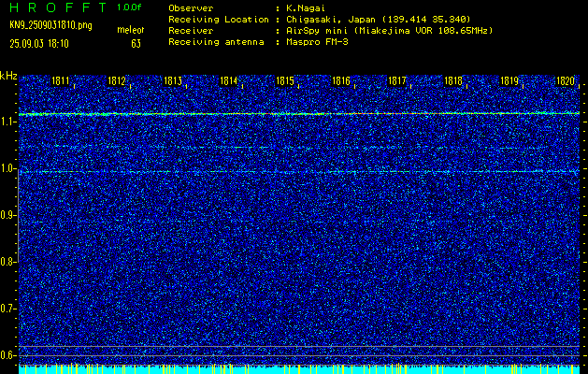Click the meteor count value 63
Viewport: 588px width, 374px height.
pos(136,44)
